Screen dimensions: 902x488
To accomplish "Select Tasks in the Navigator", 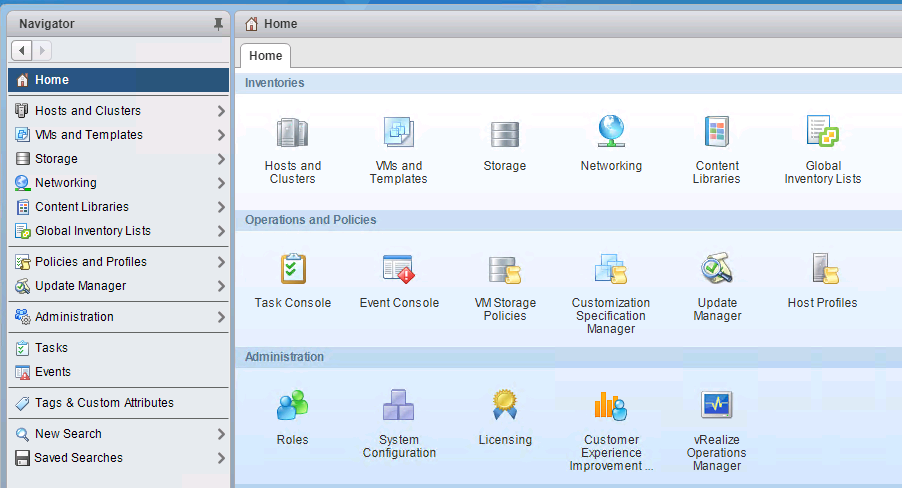I will pos(51,348).
